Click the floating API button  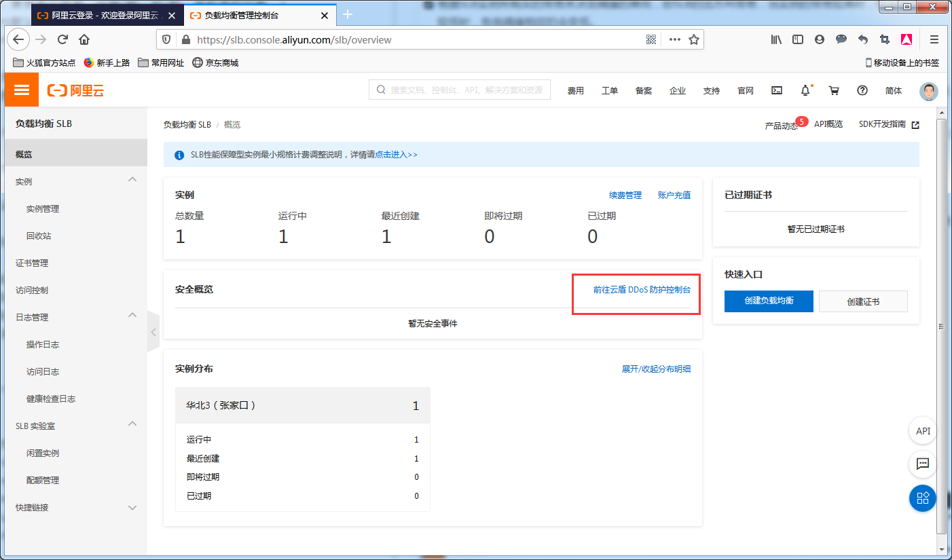[923, 431]
